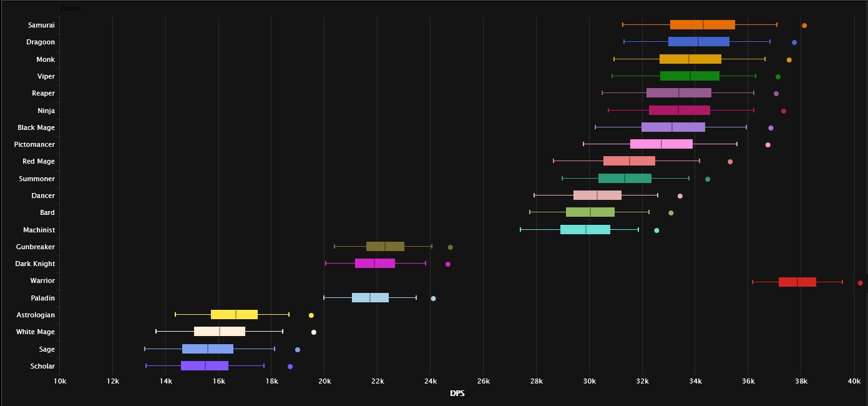Select the Astrologian yellow box
This screenshot has width=868, height=406.
tap(234, 315)
